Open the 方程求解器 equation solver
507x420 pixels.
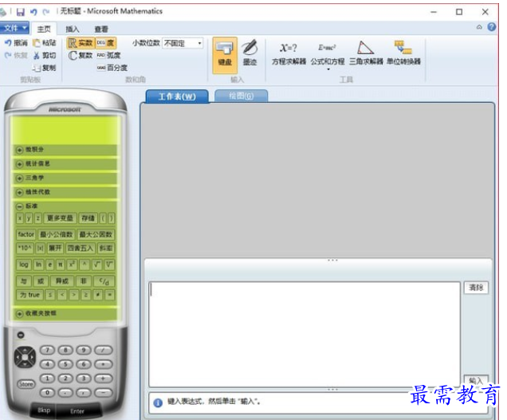[x=289, y=54]
